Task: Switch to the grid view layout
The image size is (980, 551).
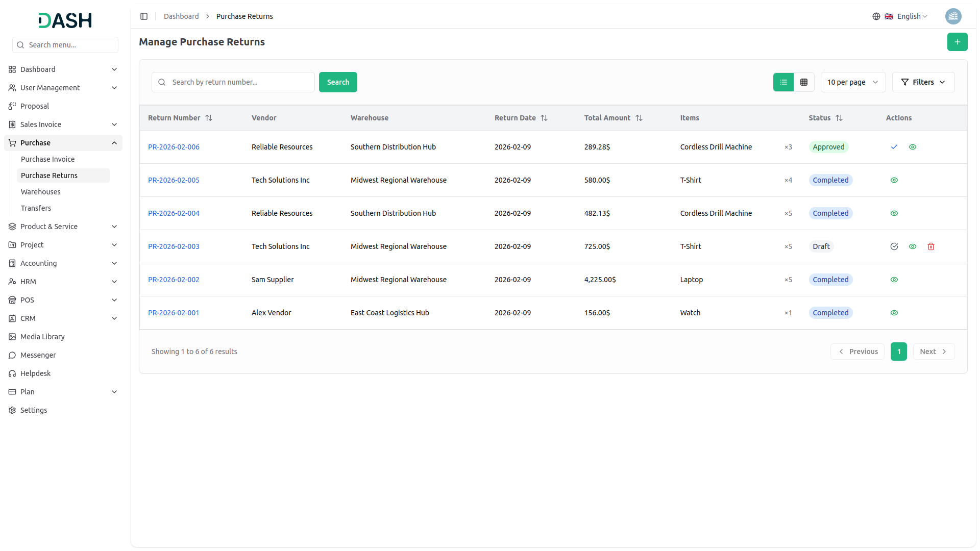Action: tap(804, 82)
